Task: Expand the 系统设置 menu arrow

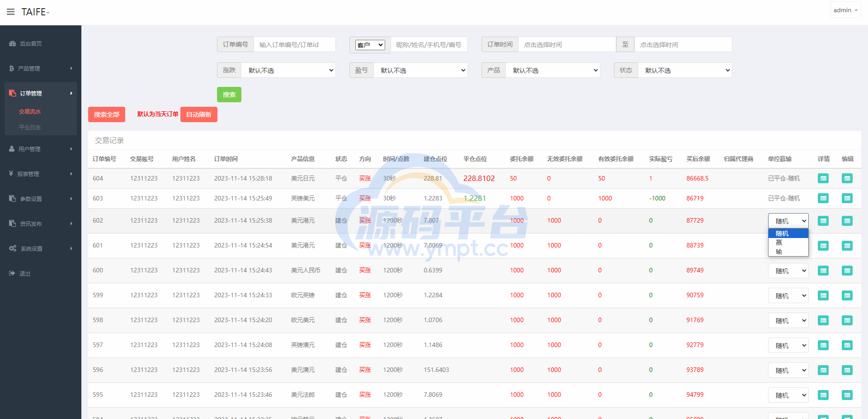Action: point(71,248)
